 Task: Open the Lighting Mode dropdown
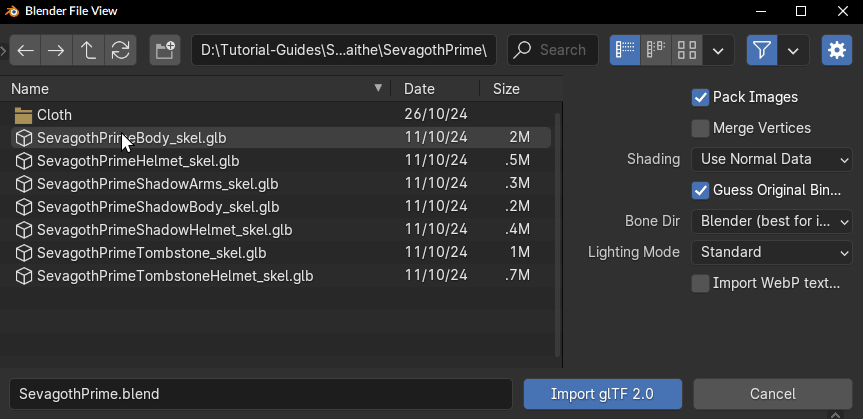(x=772, y=252)
